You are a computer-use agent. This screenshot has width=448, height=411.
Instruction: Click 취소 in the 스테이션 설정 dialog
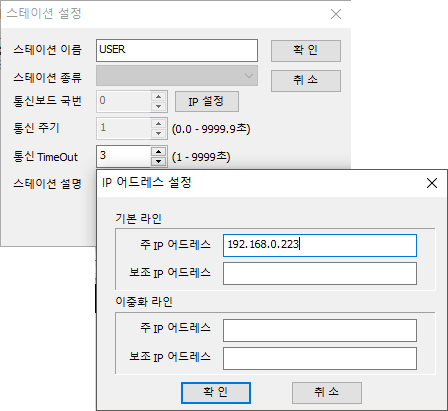pos(306,80)
